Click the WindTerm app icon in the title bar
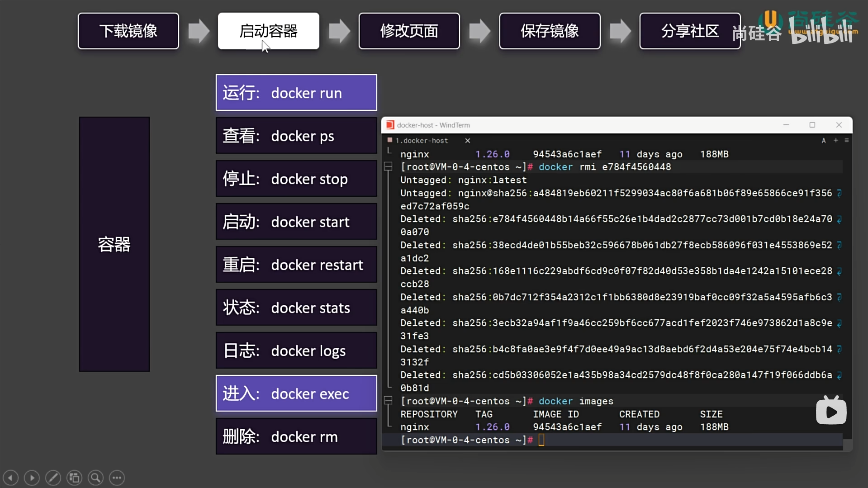 click(390, 125)
